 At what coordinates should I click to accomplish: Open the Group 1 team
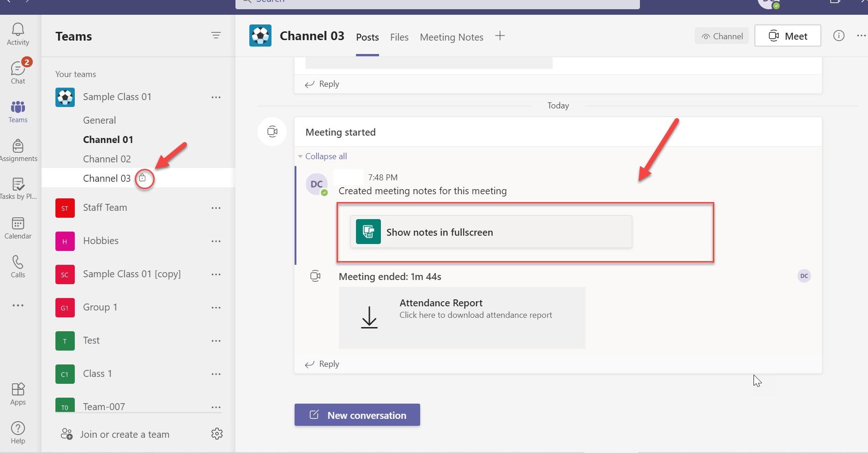click(x=100, y=307)
